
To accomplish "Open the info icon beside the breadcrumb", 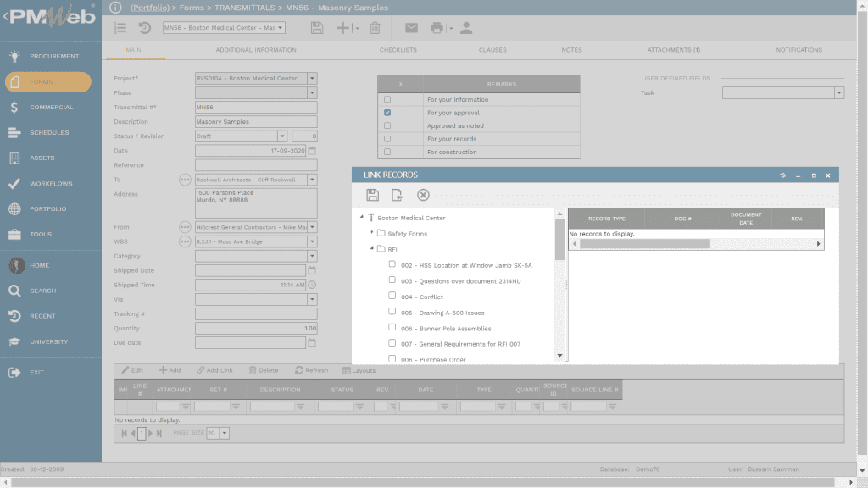I will (115, 7).
